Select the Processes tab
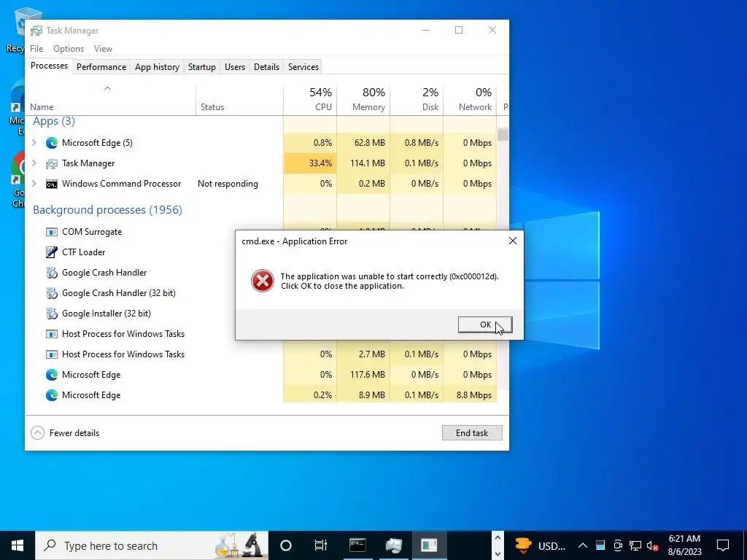Screen dimensions: 747x560 [x=49, y=66]
